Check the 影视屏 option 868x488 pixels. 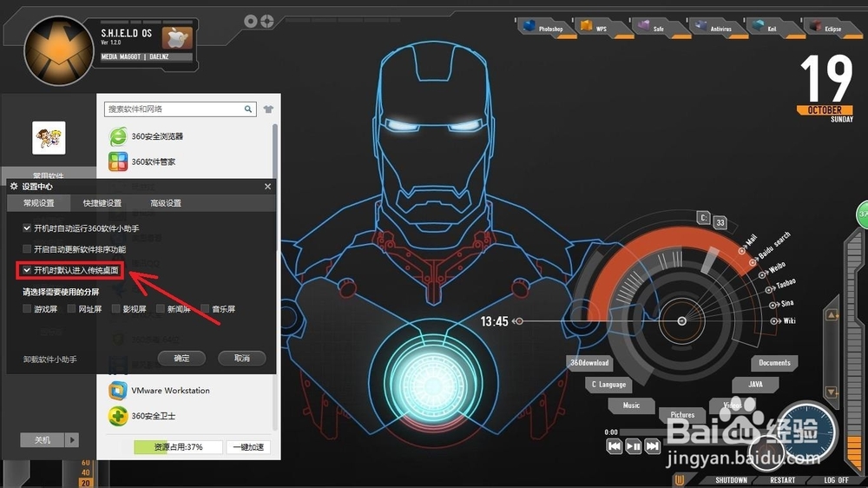click(115, 308)
